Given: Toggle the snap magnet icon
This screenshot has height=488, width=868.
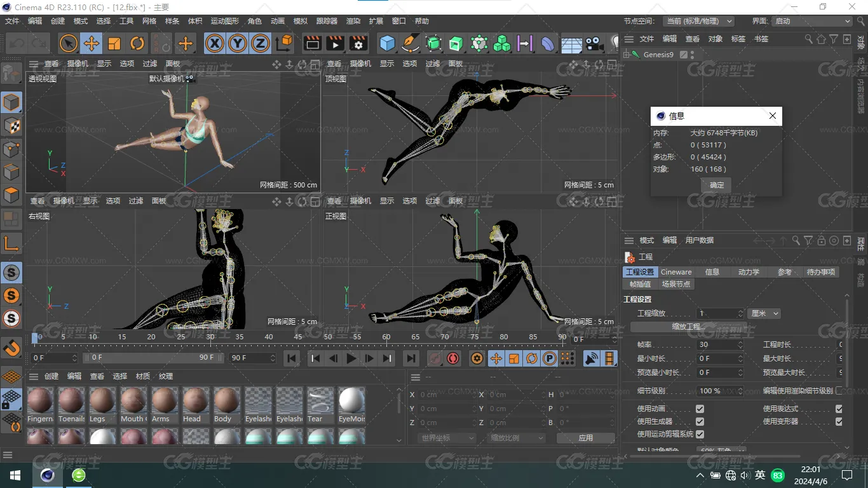Looking at the screenshot, I should pyautogui.click(x=11, y=347).
